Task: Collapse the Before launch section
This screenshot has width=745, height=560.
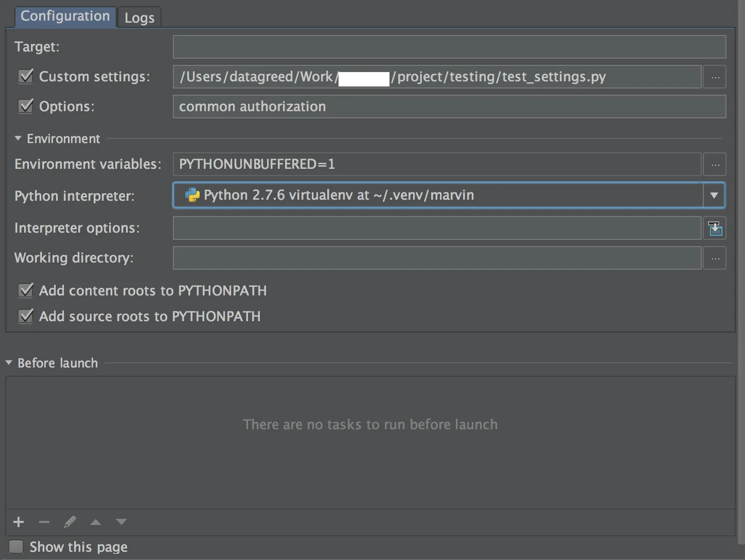Action: point(9,363)
